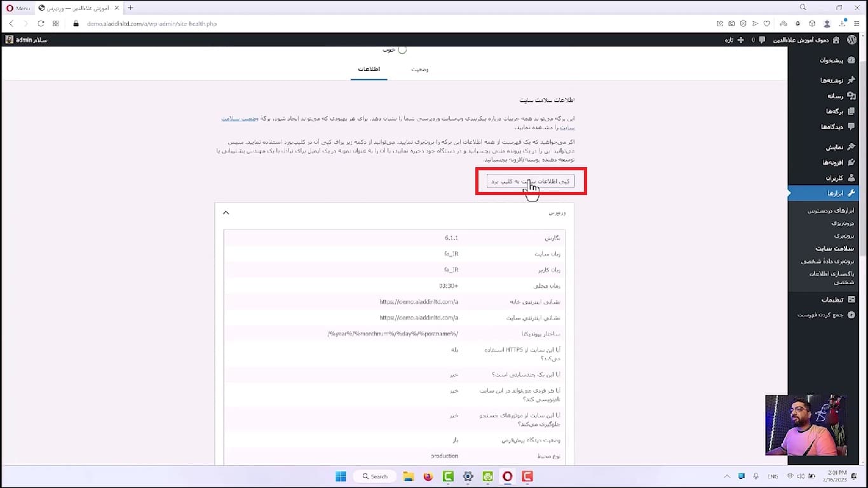Open the Opera Menu button
This screenshot has height=488, width=868.
(18, 8)
